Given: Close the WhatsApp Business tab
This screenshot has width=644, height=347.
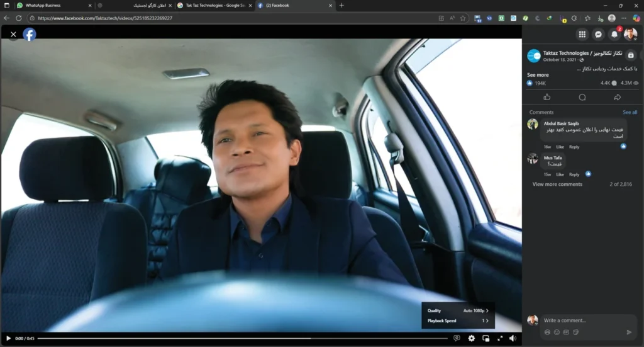Looking at the screenshot, I should click(90, 5).
